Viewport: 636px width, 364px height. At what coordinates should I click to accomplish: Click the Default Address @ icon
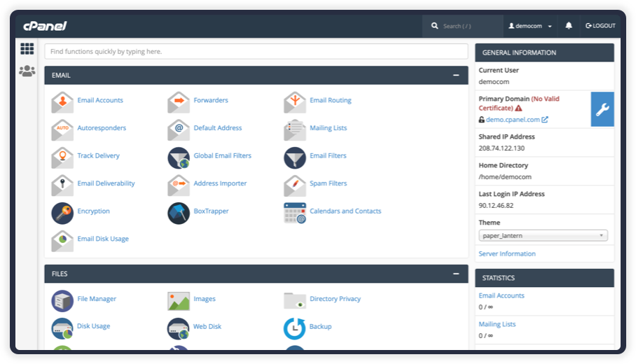click(x=179, y=129)
